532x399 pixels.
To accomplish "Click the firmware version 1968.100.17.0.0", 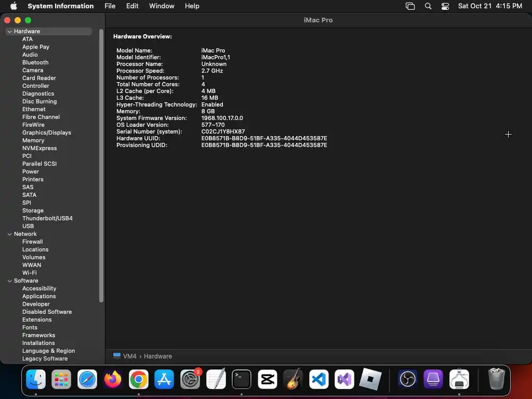I will pyautogui.click(x=222, y=118).
